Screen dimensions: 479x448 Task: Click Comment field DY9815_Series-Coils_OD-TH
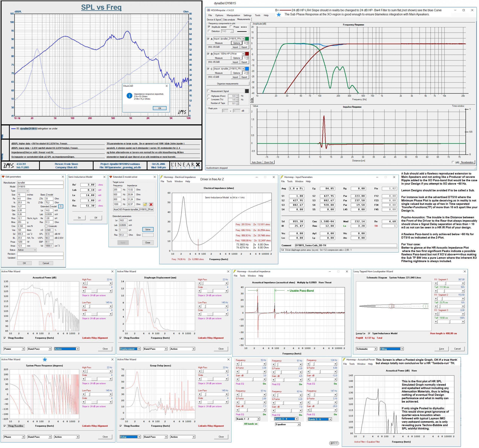click(346, 245)
